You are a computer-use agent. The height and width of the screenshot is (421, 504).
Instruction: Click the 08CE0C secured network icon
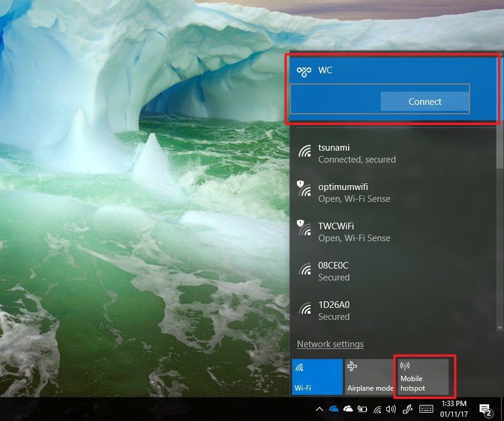click(x=305, y=269)
